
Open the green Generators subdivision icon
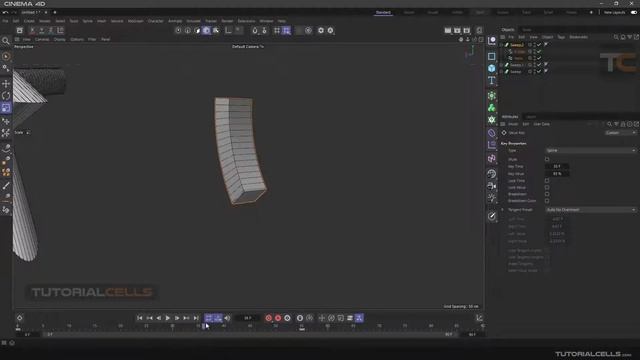tap(491, 96)
